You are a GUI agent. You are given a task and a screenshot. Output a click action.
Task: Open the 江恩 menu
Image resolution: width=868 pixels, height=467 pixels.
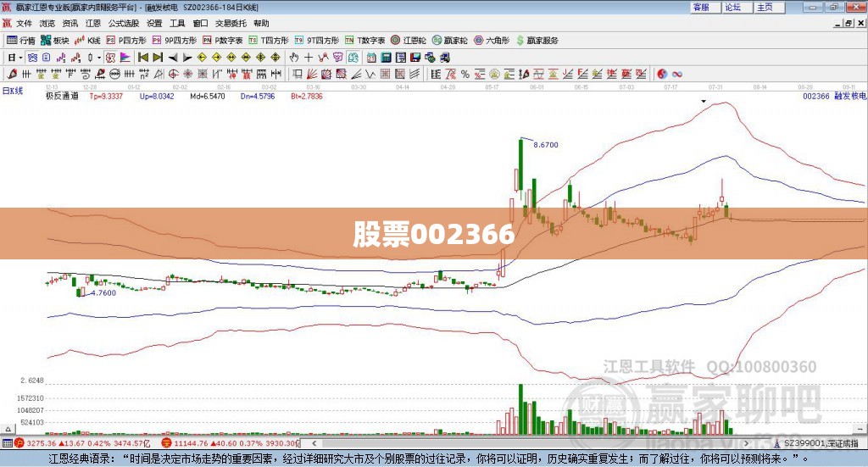tap(93, 23)
